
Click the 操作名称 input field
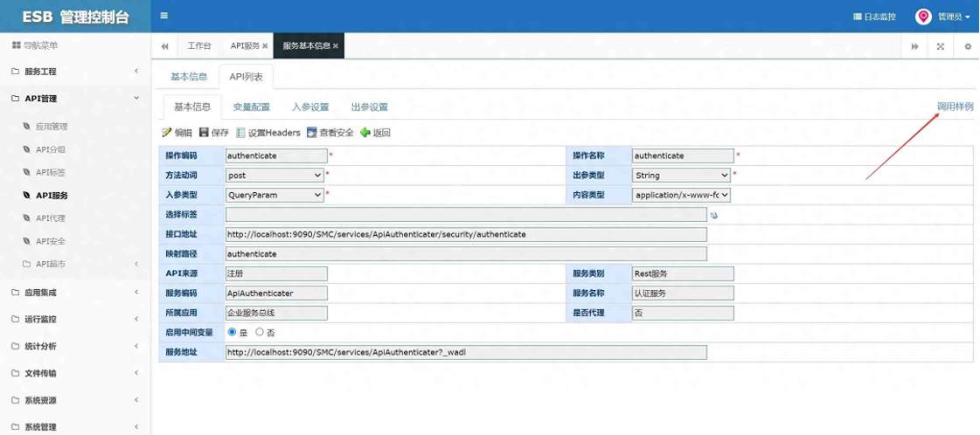683,155
